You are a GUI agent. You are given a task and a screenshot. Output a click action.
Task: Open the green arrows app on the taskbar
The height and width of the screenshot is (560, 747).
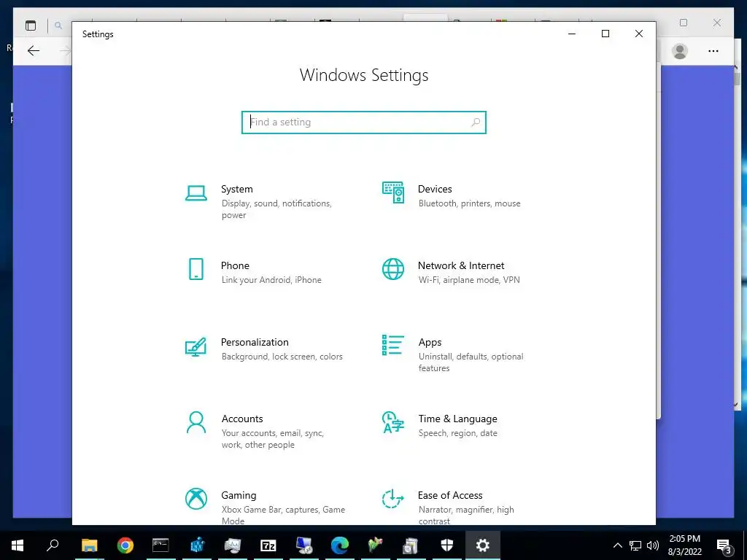[376, 545]
